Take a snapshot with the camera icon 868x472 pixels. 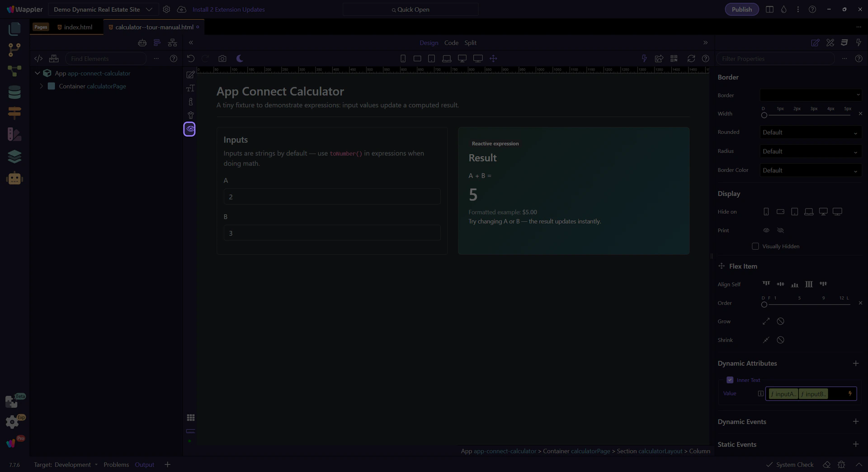pyautogui.click(x=222, y=58)
